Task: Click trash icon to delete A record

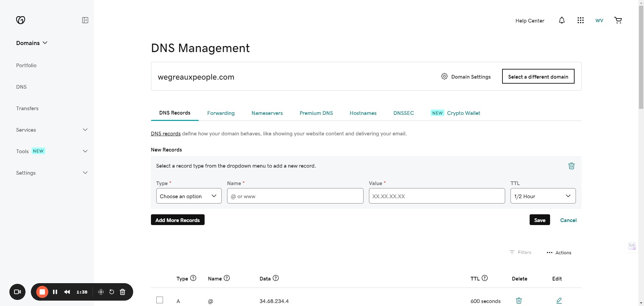Action: 519,301
